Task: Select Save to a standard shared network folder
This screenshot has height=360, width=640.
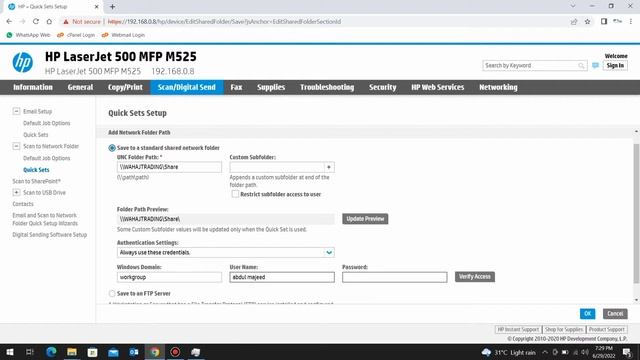Action: (x=112, y=148)
